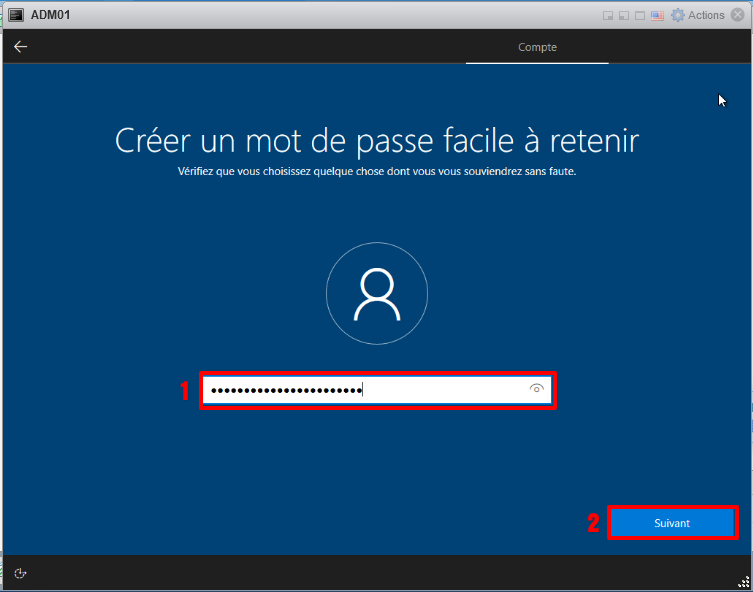Open the Compte tab
The image size is (753, 592).
point(537,47)
